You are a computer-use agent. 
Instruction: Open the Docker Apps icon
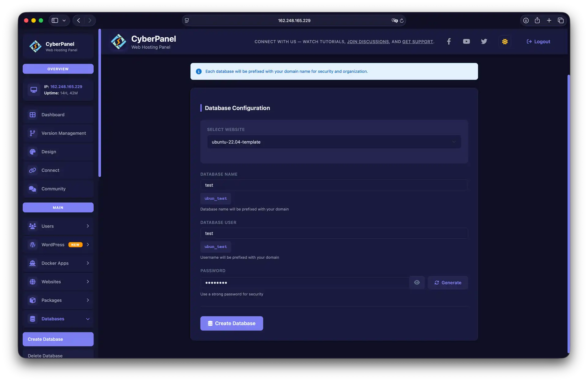tap(33, 263)
